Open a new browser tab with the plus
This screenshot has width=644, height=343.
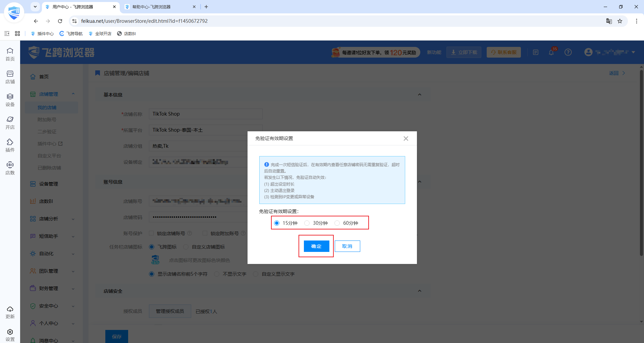pos(206,7)
